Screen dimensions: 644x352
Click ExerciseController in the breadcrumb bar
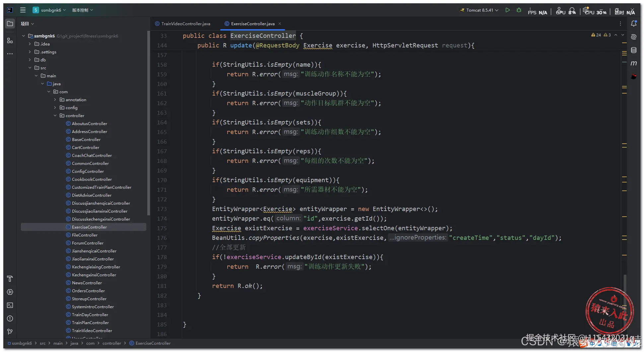[x=150, y=343]
